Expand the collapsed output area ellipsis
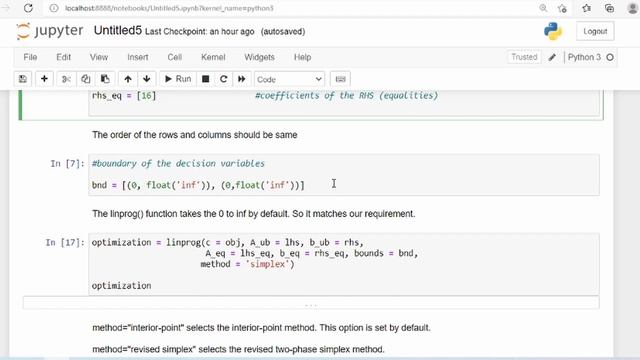This screenshot has height=360, width=640. pyautogui.click(x=311, y=304)
